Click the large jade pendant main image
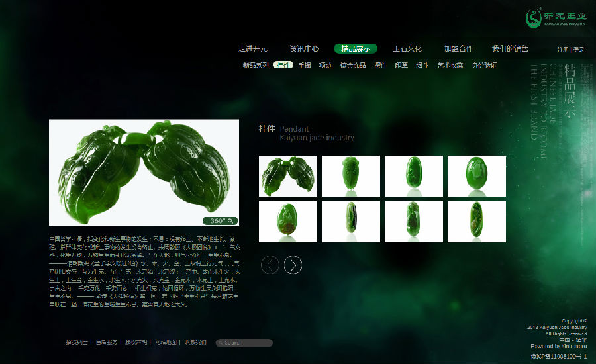Screen dimensions: 596x364 point(144,172)
